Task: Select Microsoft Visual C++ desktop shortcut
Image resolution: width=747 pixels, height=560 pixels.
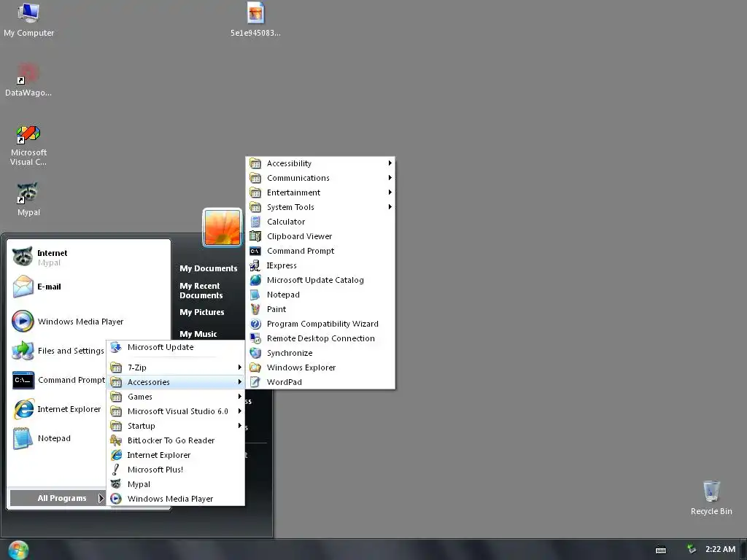Action: [28, 145]
